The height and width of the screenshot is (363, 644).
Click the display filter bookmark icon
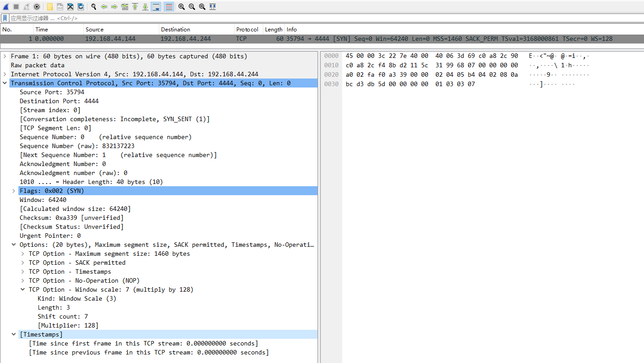tap(5, 18)
